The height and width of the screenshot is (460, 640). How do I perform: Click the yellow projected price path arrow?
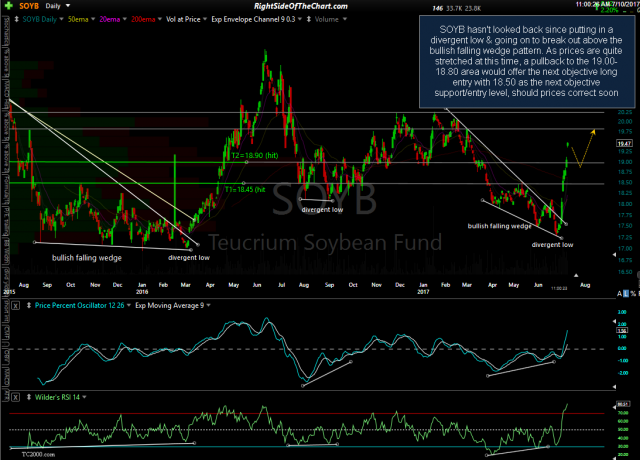coord(583,148)
